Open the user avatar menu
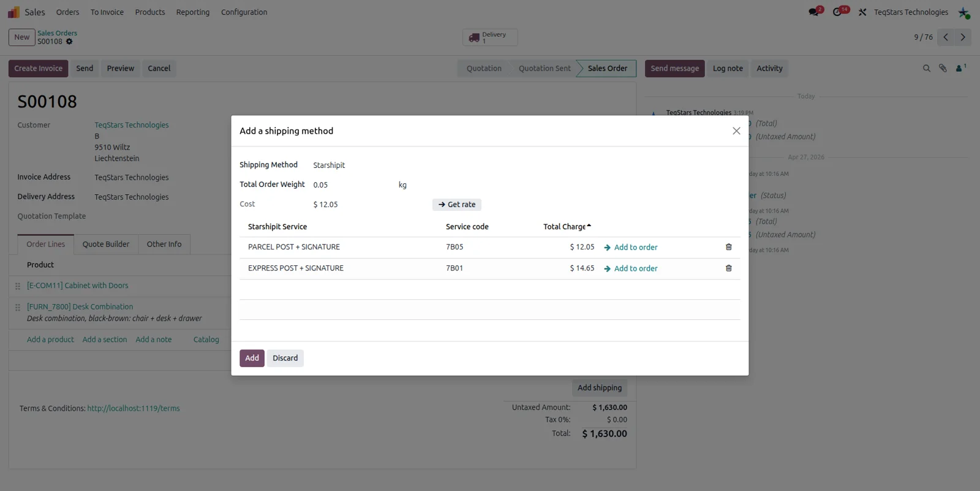Image resolution: width=980 pixels, height=491 pixels. 963,12
